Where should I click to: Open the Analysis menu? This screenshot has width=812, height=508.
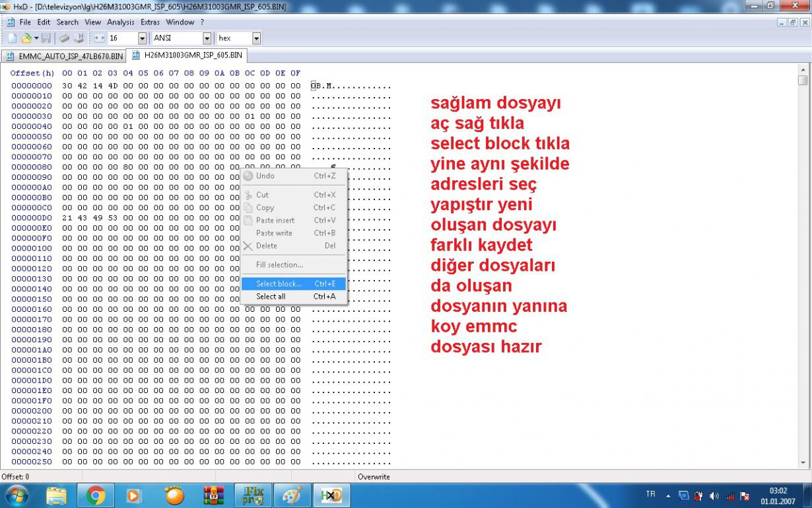120,22
